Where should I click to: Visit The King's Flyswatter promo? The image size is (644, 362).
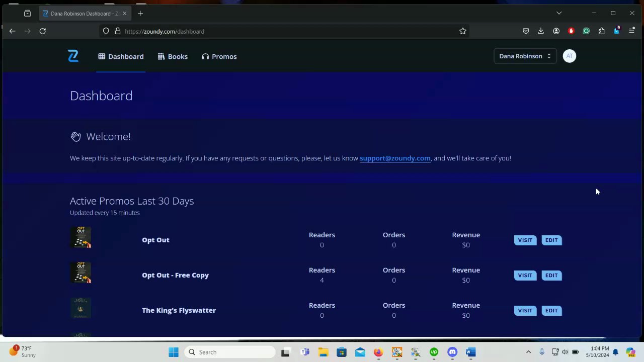click(x=525, y=310)
